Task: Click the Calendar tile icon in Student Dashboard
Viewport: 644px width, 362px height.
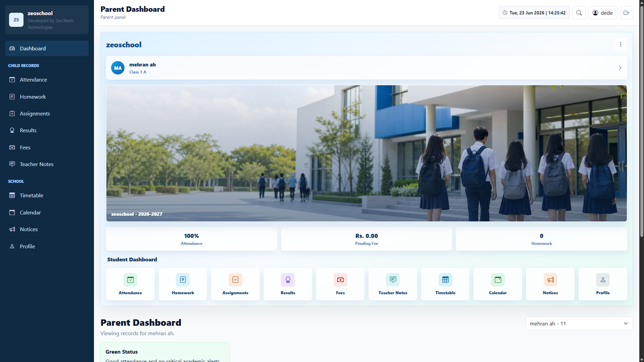Action: tap(498, 279)
